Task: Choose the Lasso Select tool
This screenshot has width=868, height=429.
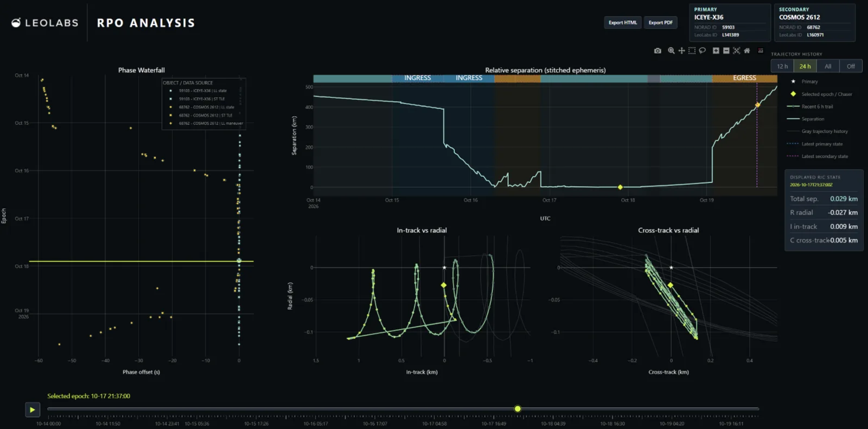Action: pyautogui.click(x=702, y=51)
